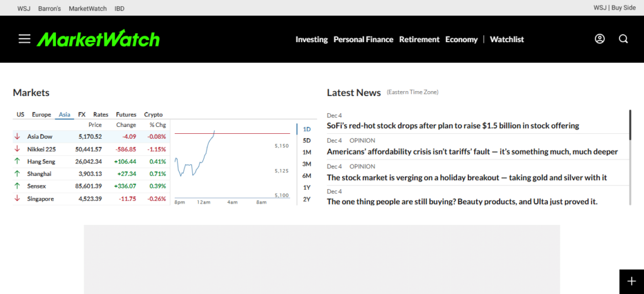Select the 2Y chart range
The image size is (644, 294).
point(306,199)
